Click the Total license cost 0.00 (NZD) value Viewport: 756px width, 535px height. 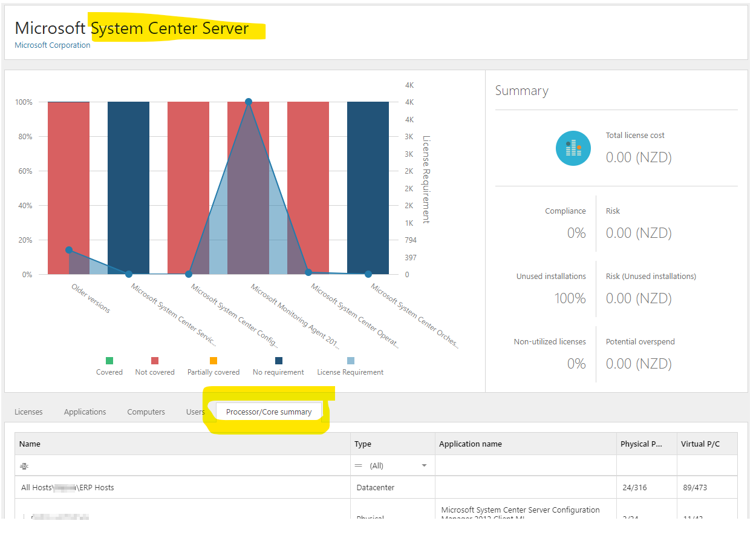click(x=639, y=157)
